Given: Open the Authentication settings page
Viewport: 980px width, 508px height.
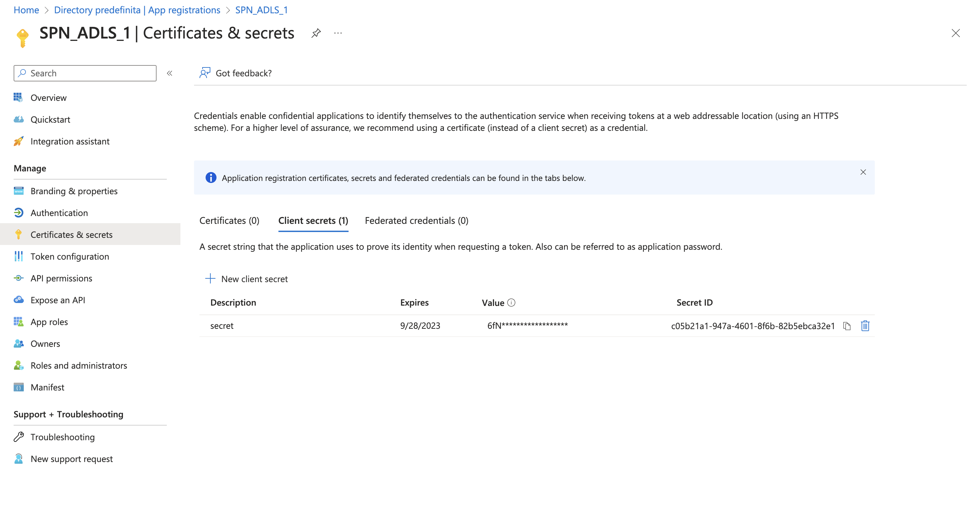Looking at the screenshot, I should (x=59, y=213).
